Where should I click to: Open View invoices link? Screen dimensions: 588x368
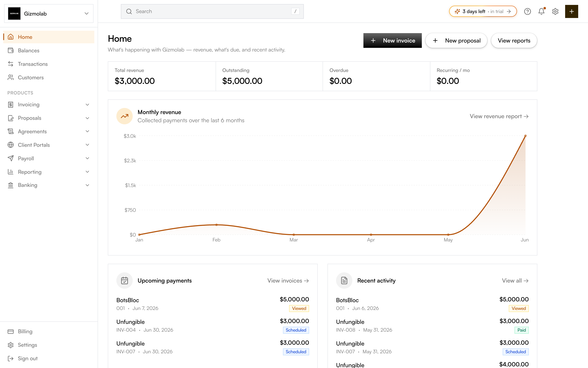click(x=288, y=281)
